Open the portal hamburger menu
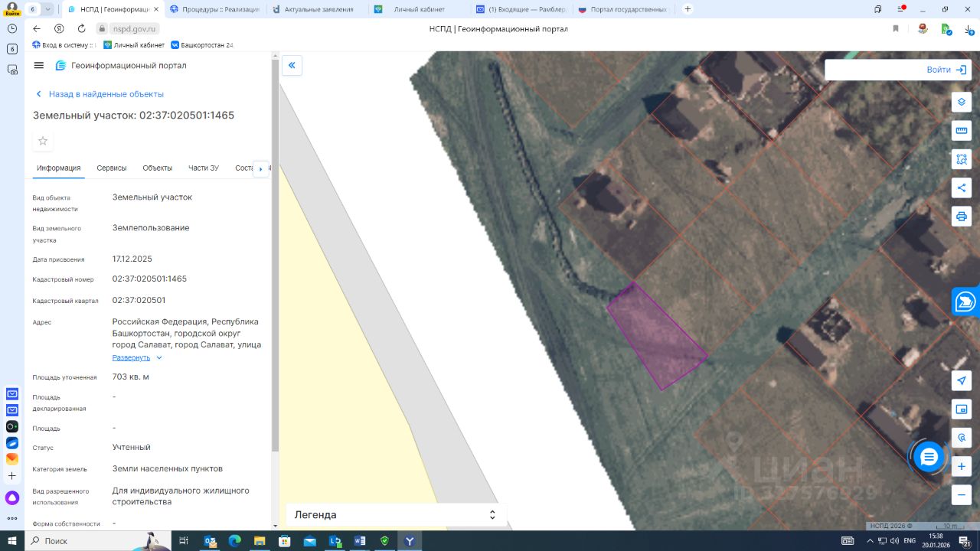This screenshot has width=980, height=551. tap(39, 66)
